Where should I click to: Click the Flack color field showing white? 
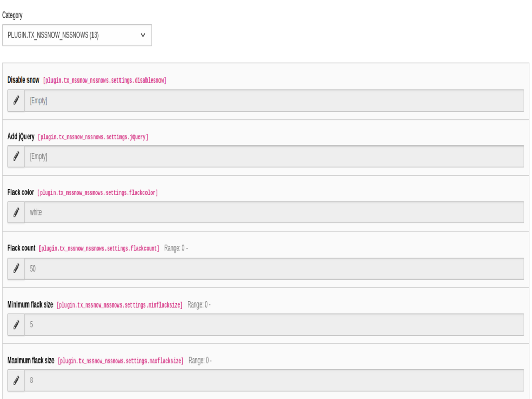click(274, 212)
